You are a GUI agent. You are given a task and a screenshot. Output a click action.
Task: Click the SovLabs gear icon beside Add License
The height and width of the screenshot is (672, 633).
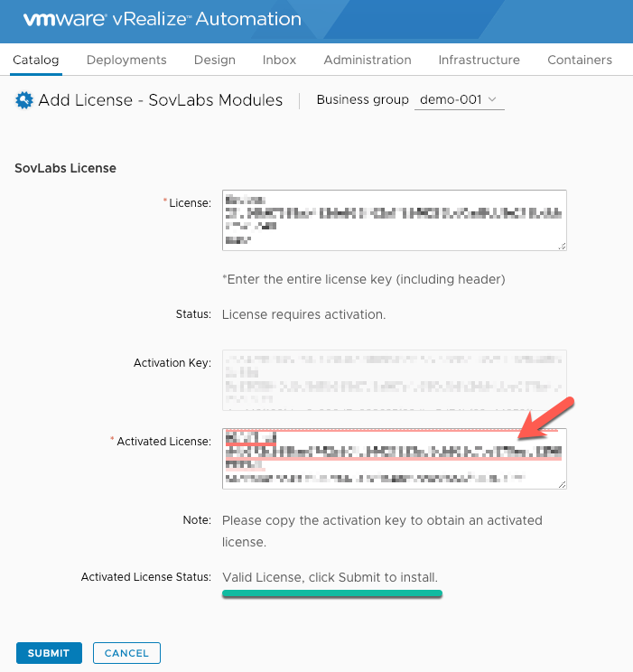[24, 100]
